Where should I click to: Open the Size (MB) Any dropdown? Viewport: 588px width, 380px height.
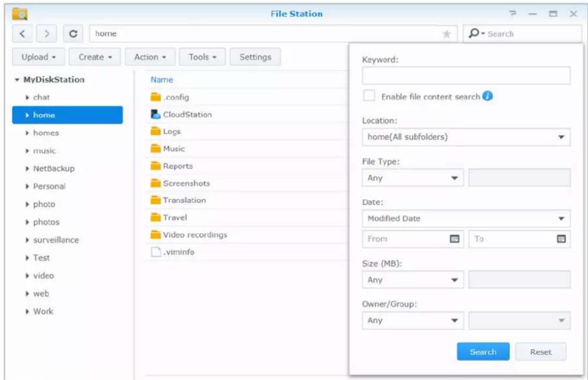click(413, 280)
